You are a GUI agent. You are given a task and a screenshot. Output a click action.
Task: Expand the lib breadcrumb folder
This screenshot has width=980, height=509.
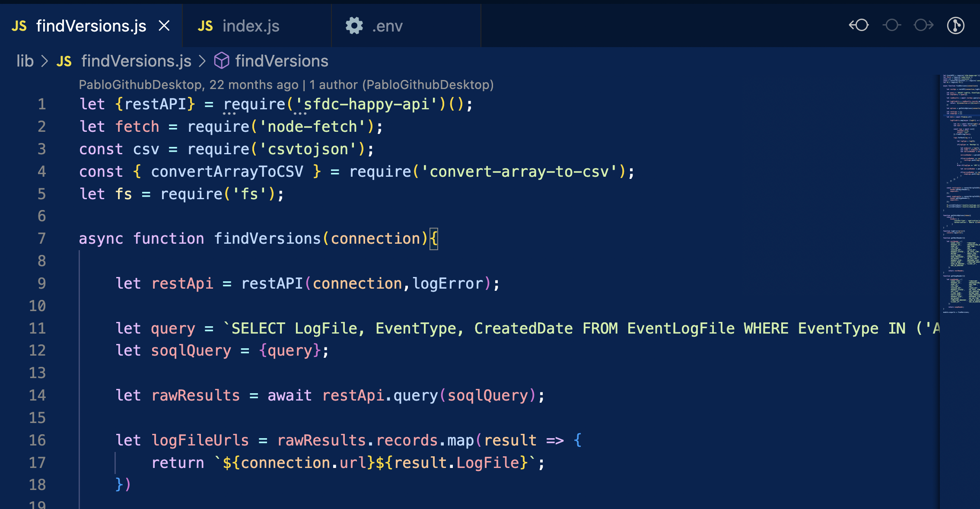pyautogui.click(x=25, y=61)
